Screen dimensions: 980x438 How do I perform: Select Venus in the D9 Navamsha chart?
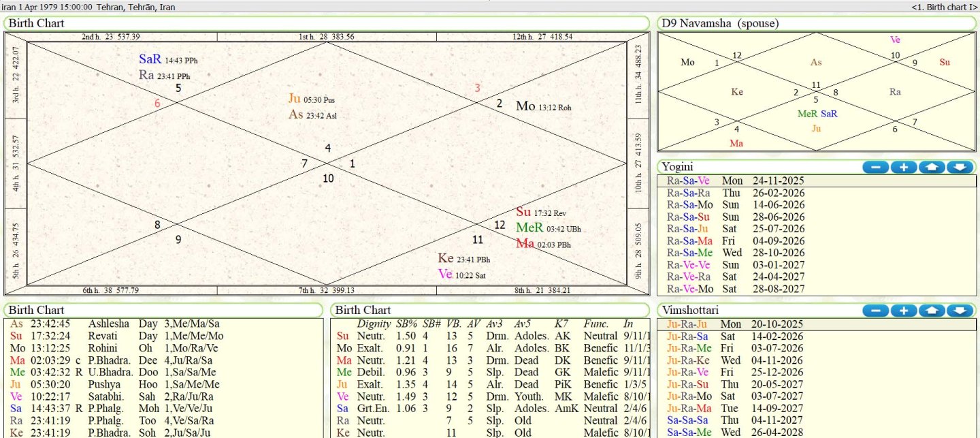(x=896, y=40)
